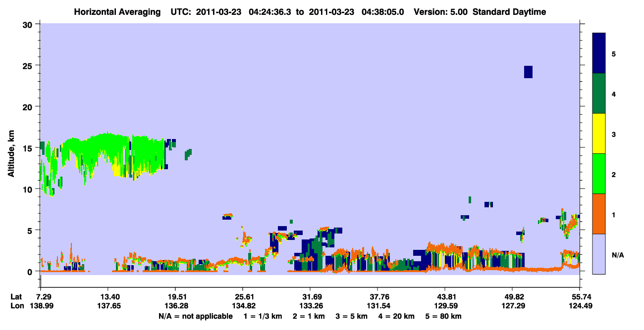Click the latitude value 49.82

point(512,296)
